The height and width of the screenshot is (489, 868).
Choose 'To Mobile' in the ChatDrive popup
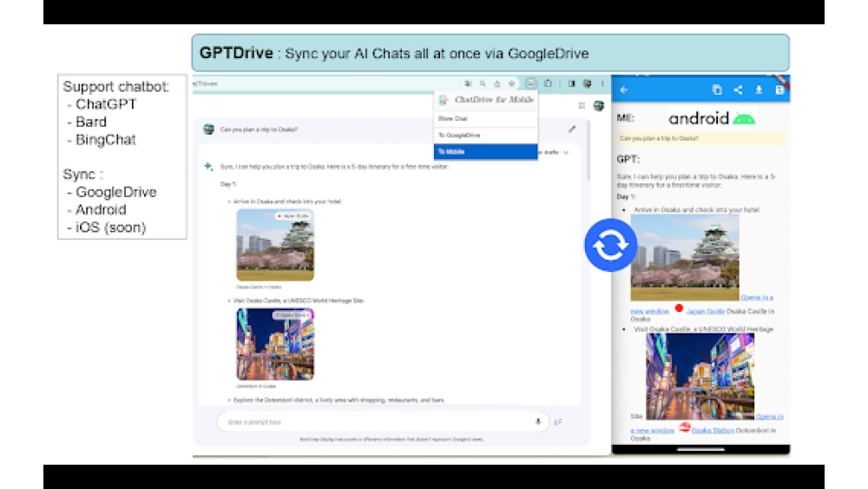click(x=485, y=152)
